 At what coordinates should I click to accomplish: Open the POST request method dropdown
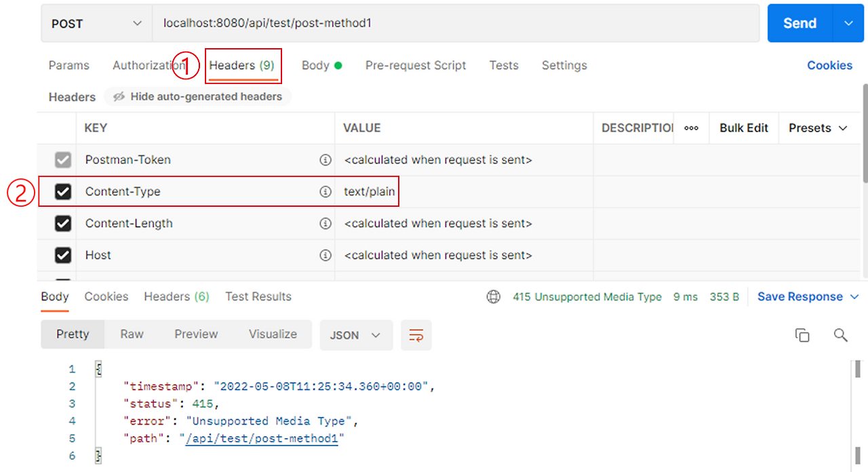coord(95,23)
